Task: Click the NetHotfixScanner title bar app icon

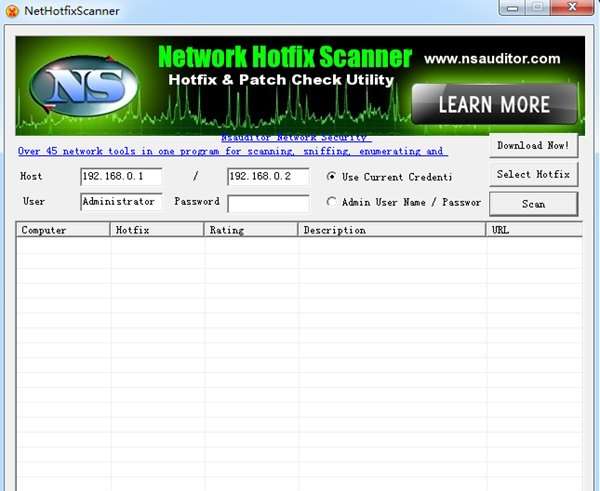Action: [x=12, y=11]
